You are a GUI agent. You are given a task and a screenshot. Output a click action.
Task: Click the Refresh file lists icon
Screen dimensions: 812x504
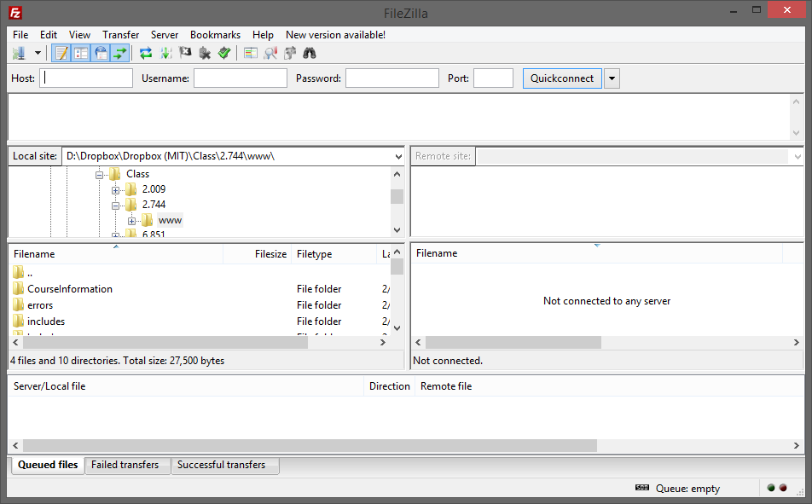point(146,54)
